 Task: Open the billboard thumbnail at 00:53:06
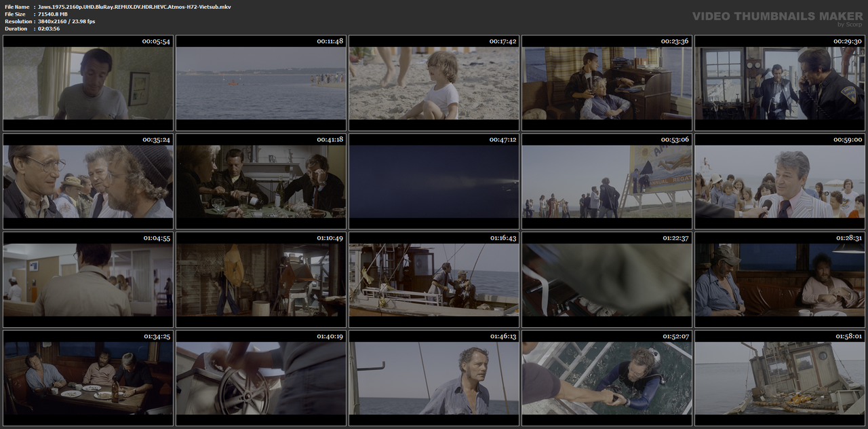click(x=607, y=181)
